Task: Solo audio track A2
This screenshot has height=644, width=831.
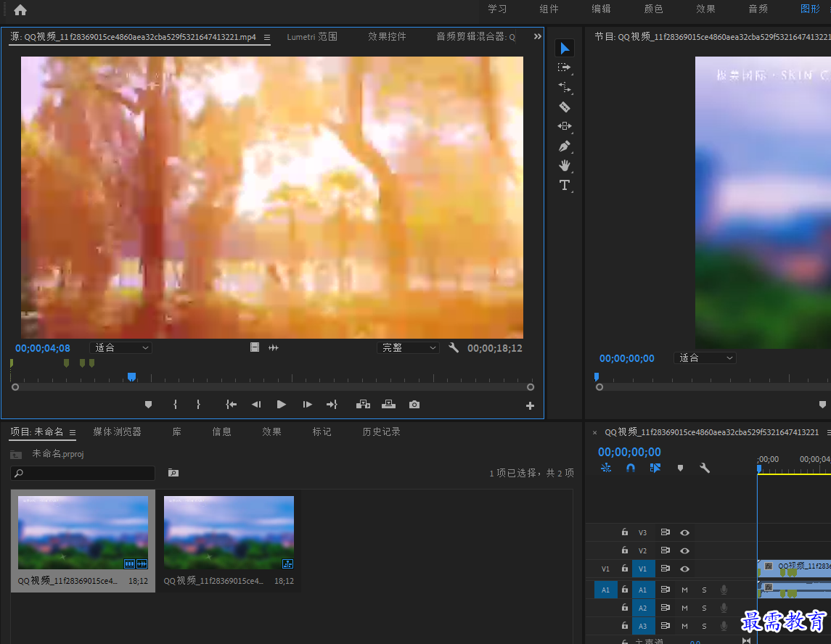Action: (x=704, y=608)
